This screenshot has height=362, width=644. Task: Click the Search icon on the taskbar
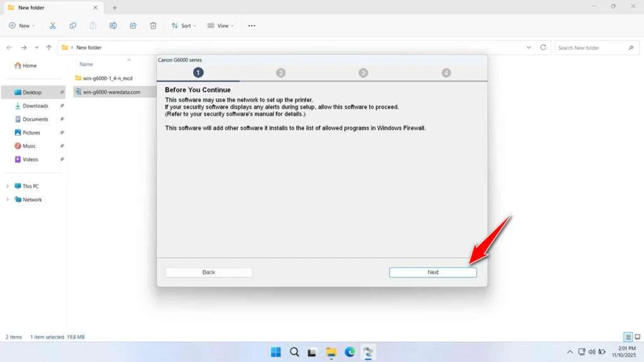[294, 352]
